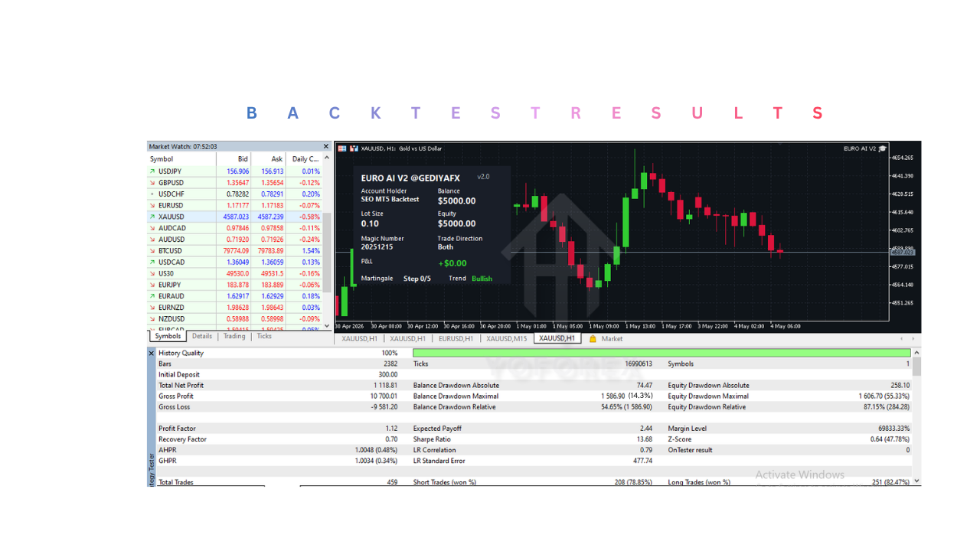The image size is (980, 551).
Task: Sort by the Bid column header
Action: pyautogui.click(x=234, y=159)
